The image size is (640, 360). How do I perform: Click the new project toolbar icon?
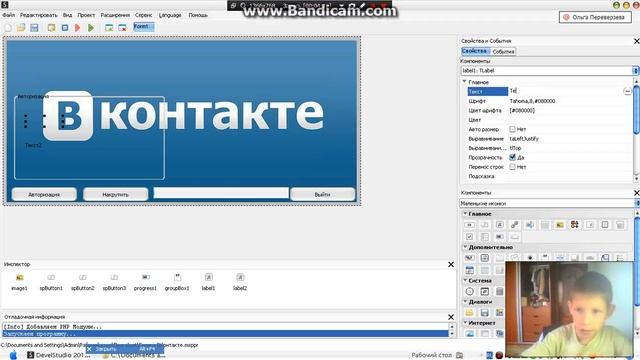coord(8,28)
